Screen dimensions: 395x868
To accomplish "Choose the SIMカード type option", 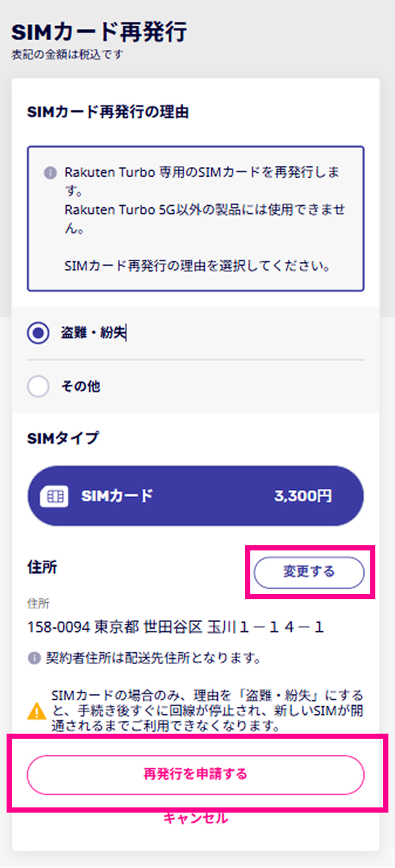I will click(196, 496).
